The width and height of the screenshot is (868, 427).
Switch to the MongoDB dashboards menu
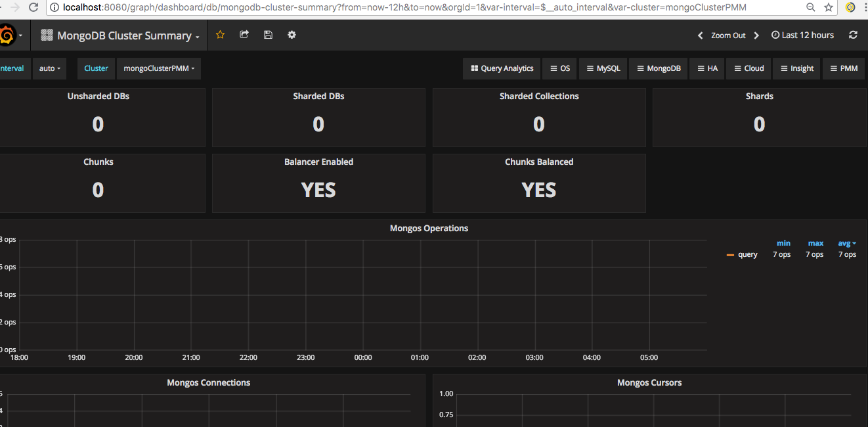click(x=658, y=68)
